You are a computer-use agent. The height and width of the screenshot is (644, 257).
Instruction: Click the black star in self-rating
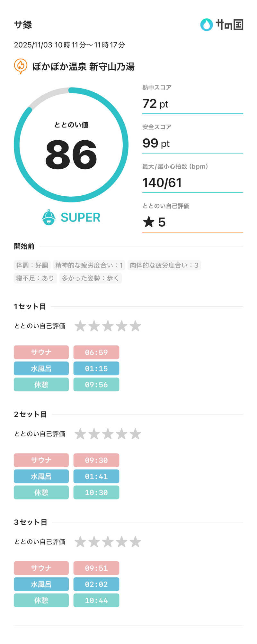pyautogui.click(x=149, y=222)
